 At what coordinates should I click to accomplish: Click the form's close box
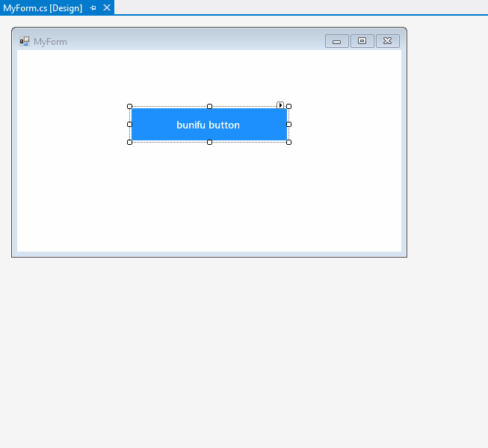pyautogui.click(x=387, y=41)
